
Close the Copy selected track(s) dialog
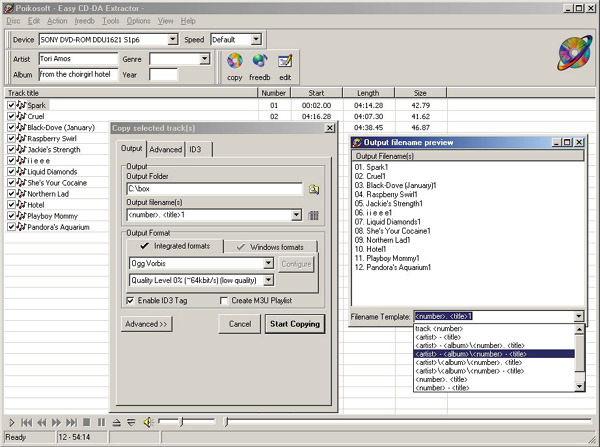tap(329, 128)
